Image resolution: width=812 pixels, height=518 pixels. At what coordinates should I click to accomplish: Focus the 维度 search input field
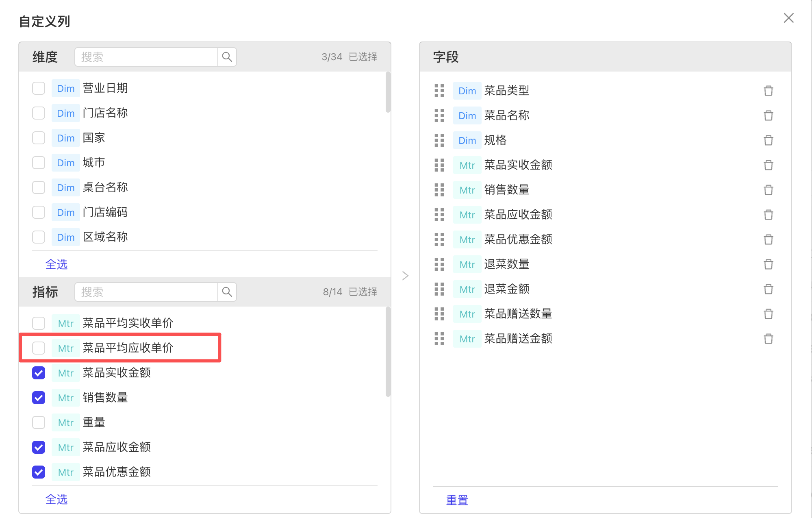pos(146,57)
